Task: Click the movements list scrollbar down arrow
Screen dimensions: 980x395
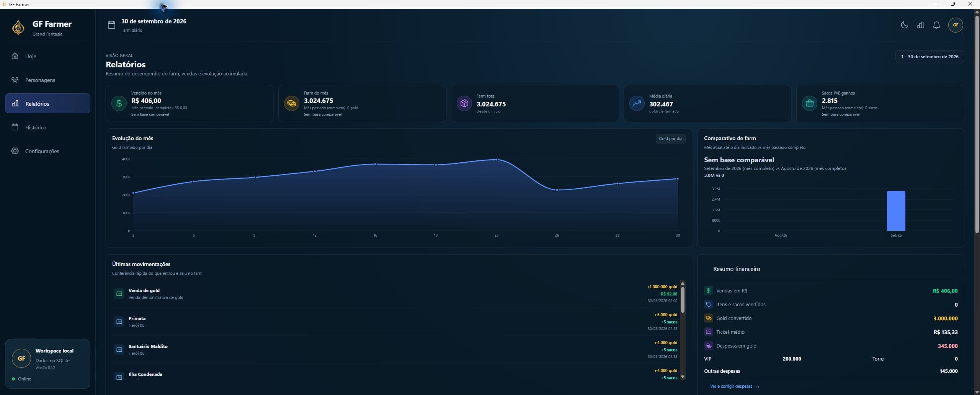Action: tap(683, 377)
